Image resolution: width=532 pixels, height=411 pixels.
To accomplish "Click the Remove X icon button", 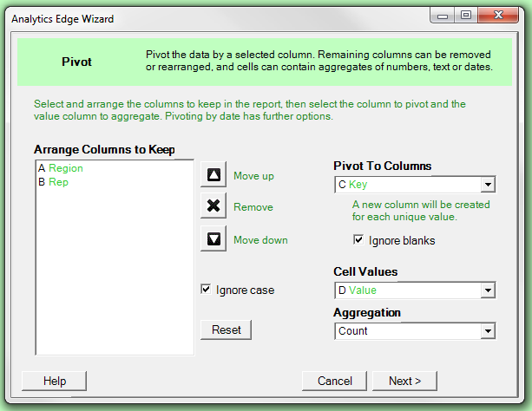I will point(213,205).
